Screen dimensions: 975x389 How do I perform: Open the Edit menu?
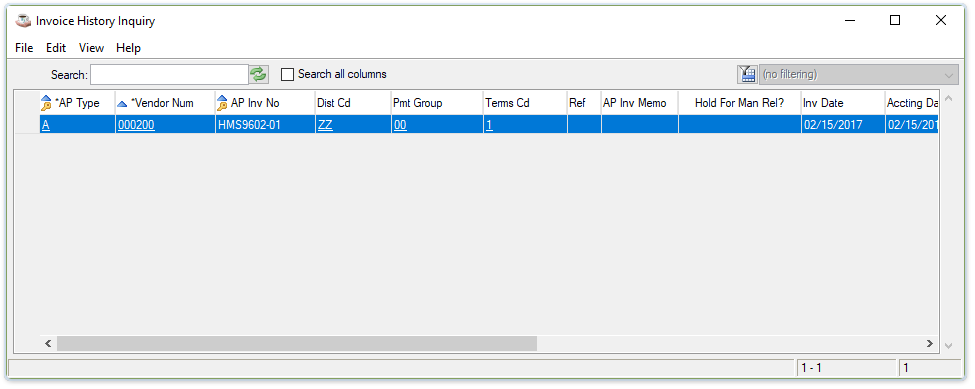point(56,48)
